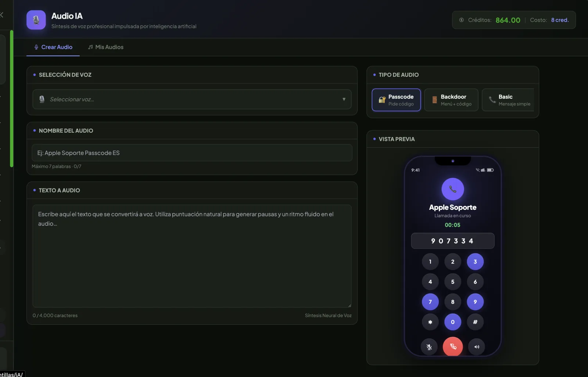The height and width of the screenshot is (377, 588).
Task: Click the battery icon in phone preview
Action: [x=490, y=170]
